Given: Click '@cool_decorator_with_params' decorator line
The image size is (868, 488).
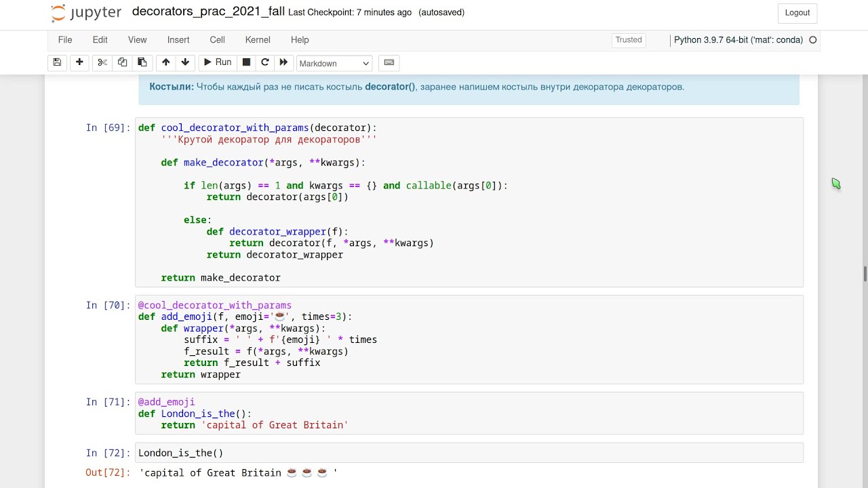Looking at the screenshot, I should 215,305.
